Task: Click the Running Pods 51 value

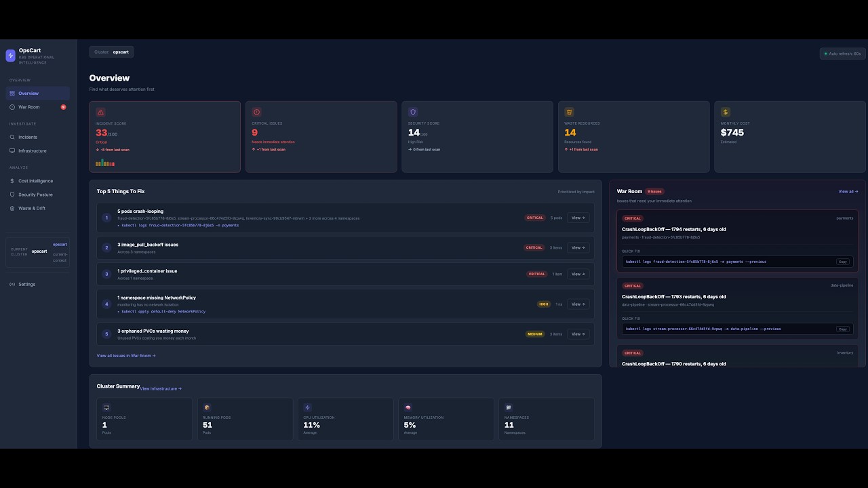Action: [208, 425]
